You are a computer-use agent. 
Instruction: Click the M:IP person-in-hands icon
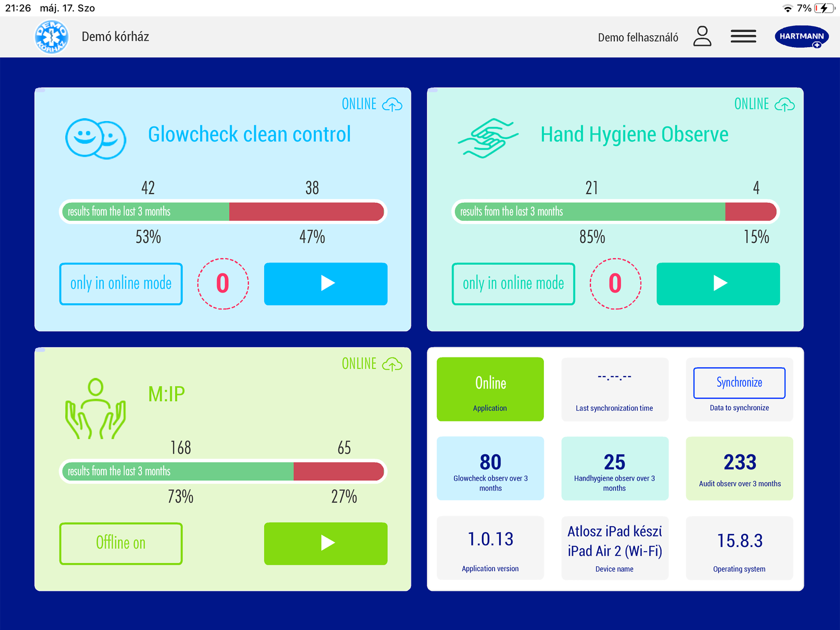(x=96, y=409)
